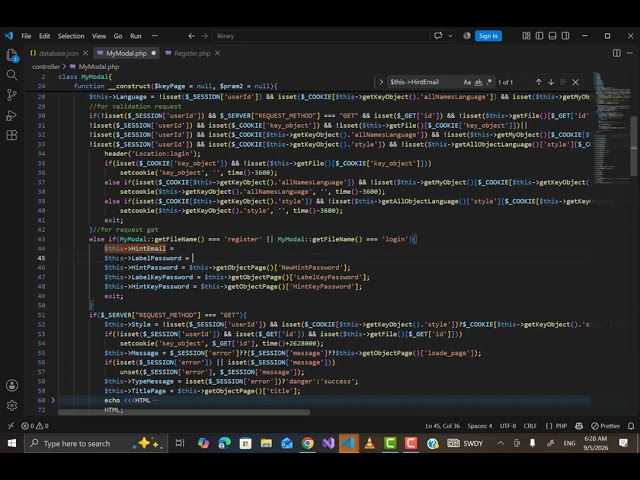Open the View menu
This screenshot has height=480, width=640.
click(x=99, y=36)
